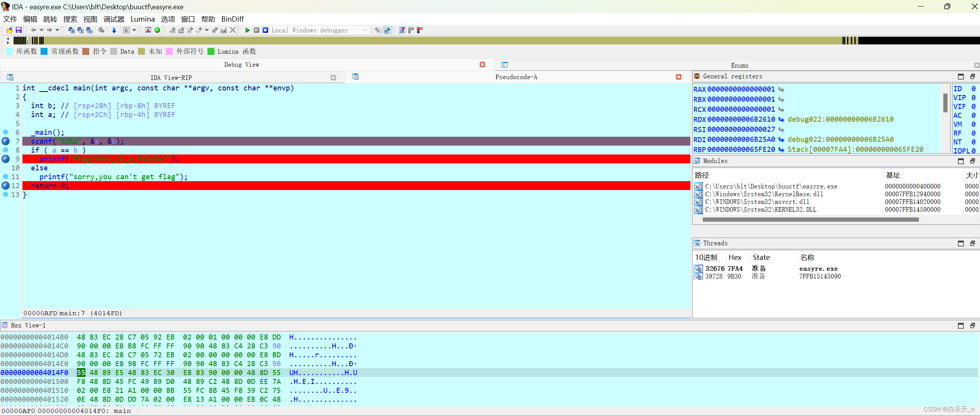Open the dropdown beside the structure add icon
The height and width of the screenshot is (416, 980).
coord(207,30)
